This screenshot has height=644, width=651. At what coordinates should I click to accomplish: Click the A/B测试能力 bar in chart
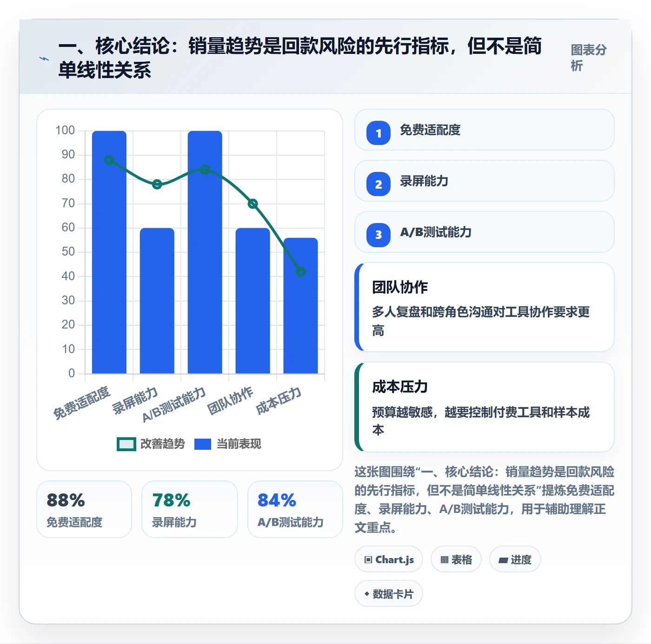click(x=205, y=252)
